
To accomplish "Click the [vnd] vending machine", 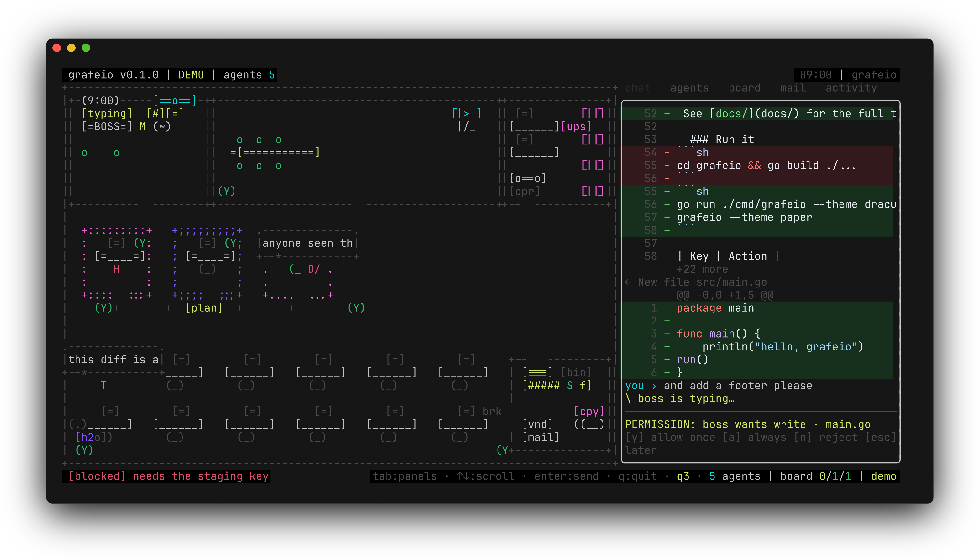I will pyautogui.click(x=537, y=424).
